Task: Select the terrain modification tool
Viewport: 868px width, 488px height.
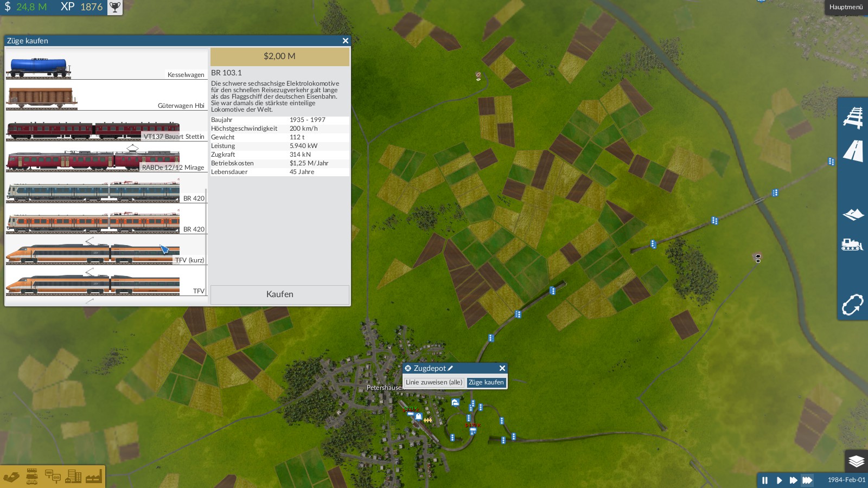Action: [x=853, y=215]
